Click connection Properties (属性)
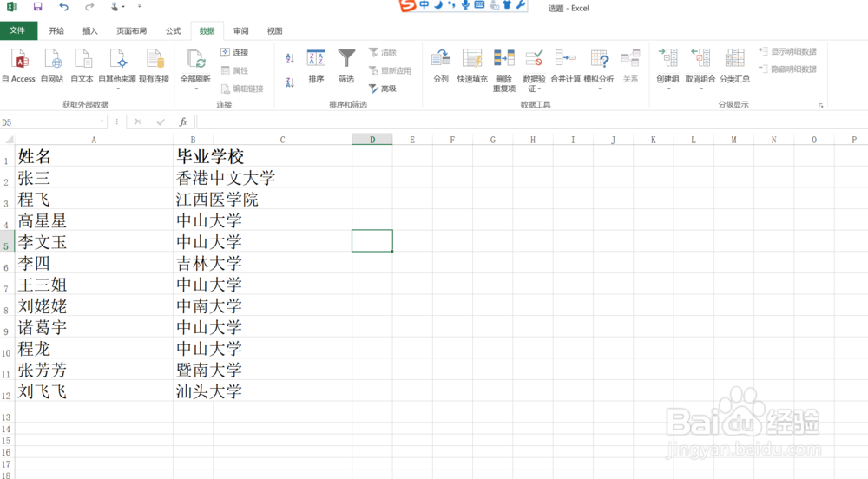Viewport: 868px width, 479px height. 234,71
